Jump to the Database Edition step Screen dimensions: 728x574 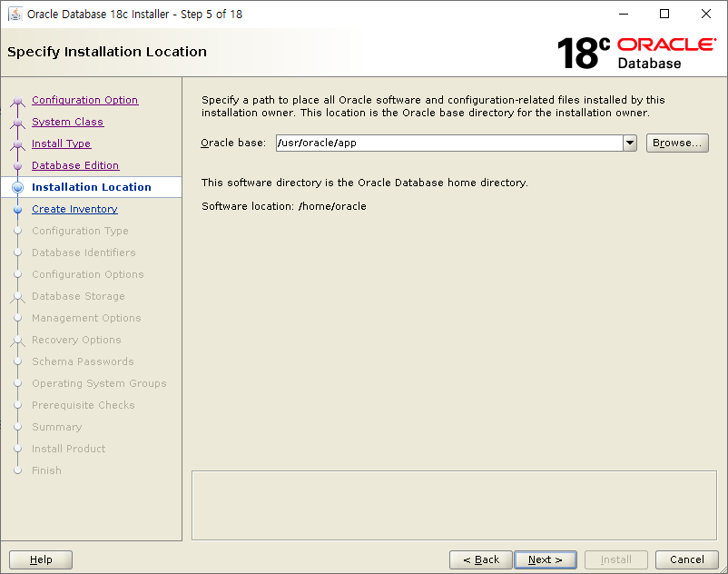(75, 165)
